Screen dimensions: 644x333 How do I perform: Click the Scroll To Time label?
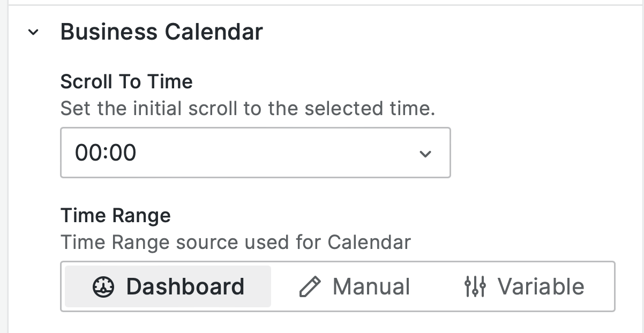click(x=126, y=82)
